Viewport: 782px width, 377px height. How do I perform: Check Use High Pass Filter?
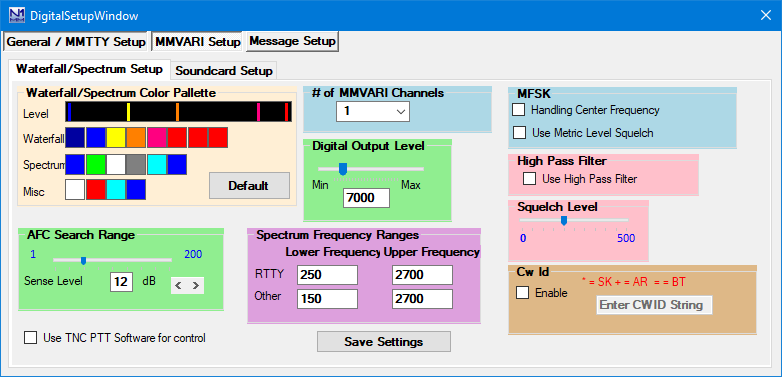(530, 179)
